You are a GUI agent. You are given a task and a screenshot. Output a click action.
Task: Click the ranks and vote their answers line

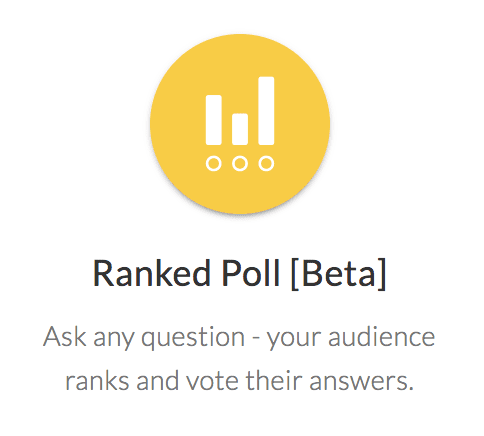tap(239, 380)
